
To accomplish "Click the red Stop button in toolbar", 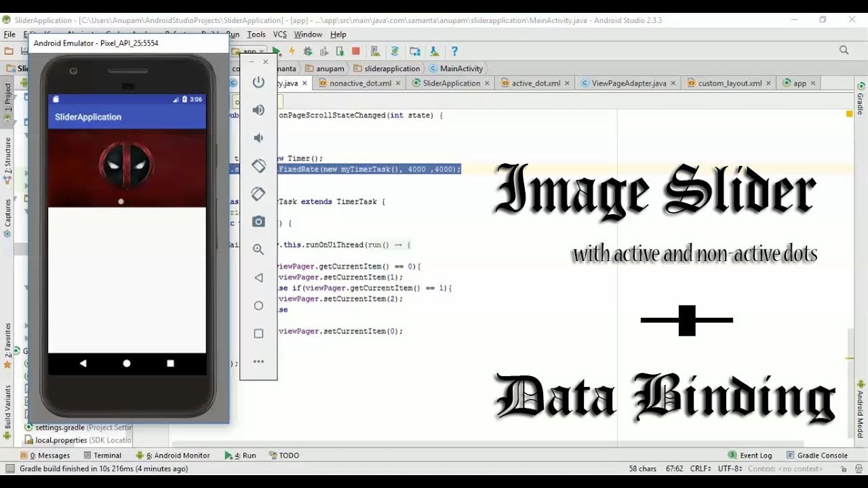I will [356, 52].
